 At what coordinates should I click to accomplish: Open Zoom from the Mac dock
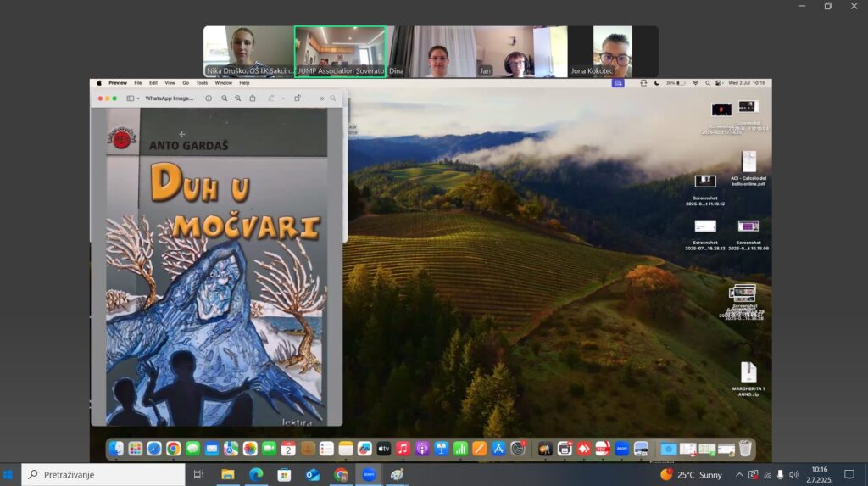coord(621,449)
